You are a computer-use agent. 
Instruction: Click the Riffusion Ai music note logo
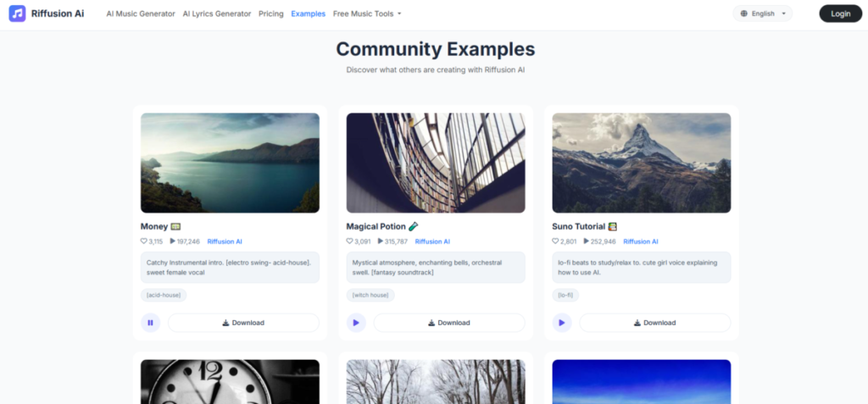coord(17,14)
